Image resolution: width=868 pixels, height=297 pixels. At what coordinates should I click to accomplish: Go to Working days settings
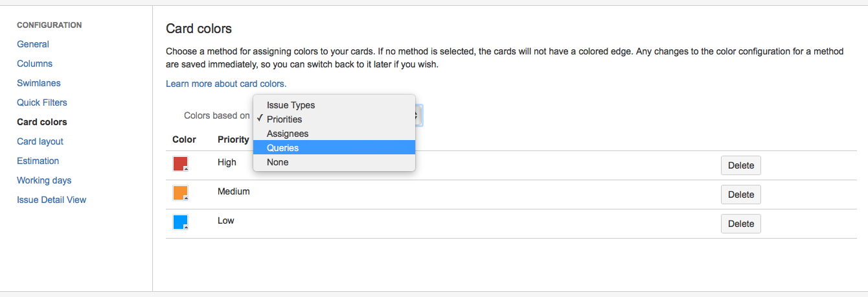click(44, 180)
